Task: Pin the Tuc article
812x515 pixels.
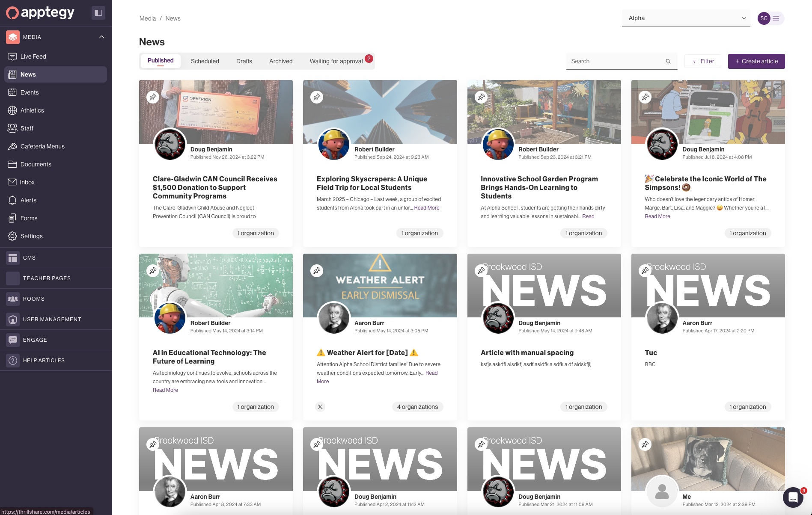Action: 645,271
